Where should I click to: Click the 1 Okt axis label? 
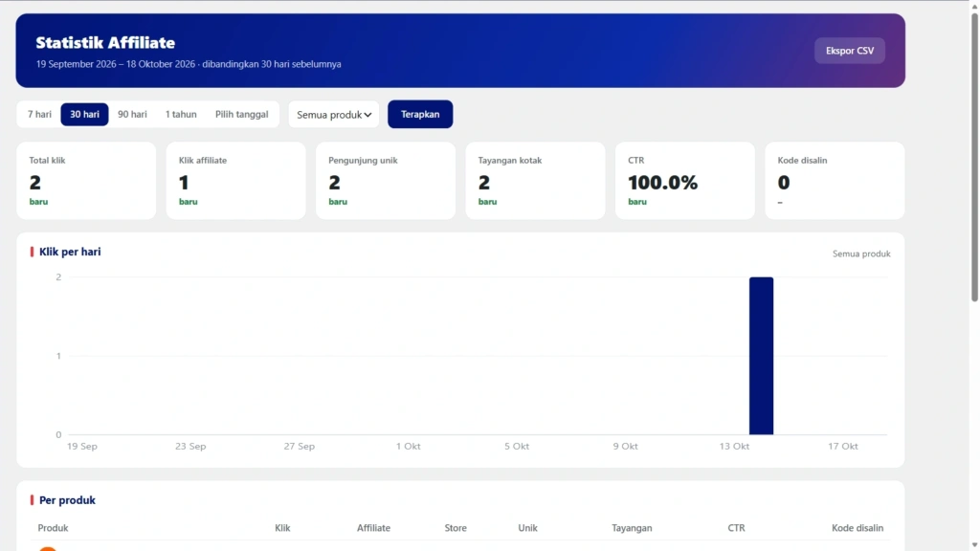tap(408, 446)
